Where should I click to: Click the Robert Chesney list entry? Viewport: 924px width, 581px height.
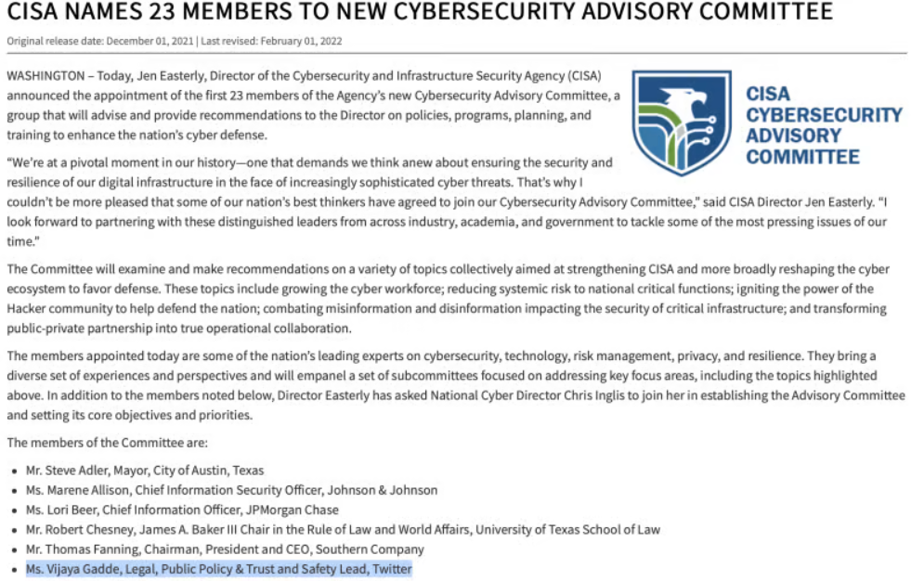click(x=343, y=529)
